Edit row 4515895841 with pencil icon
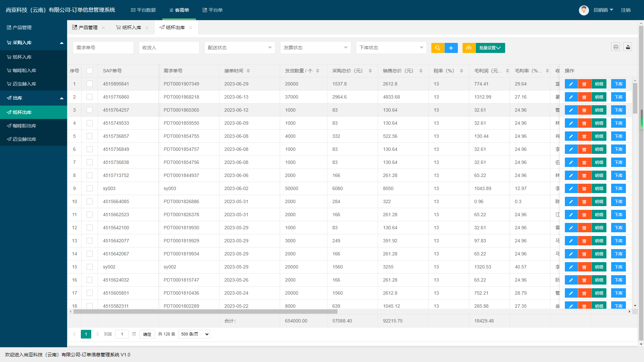644x362 pixels. [571, 84]
